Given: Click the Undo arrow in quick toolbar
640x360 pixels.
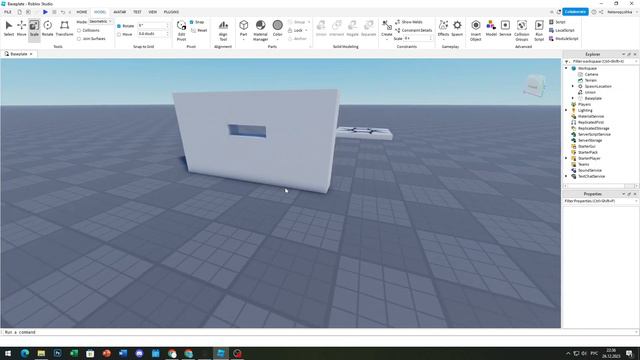Looking at the screenshot, I should point(63,12).
